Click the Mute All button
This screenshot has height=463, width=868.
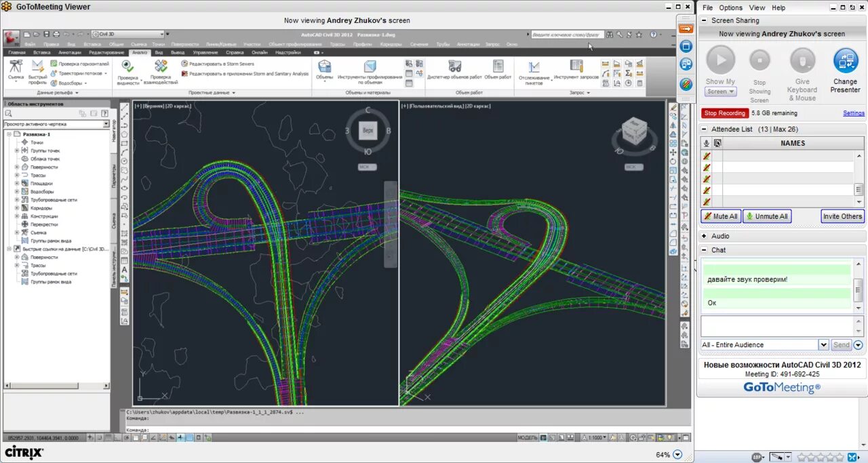[x=720, y=216]
